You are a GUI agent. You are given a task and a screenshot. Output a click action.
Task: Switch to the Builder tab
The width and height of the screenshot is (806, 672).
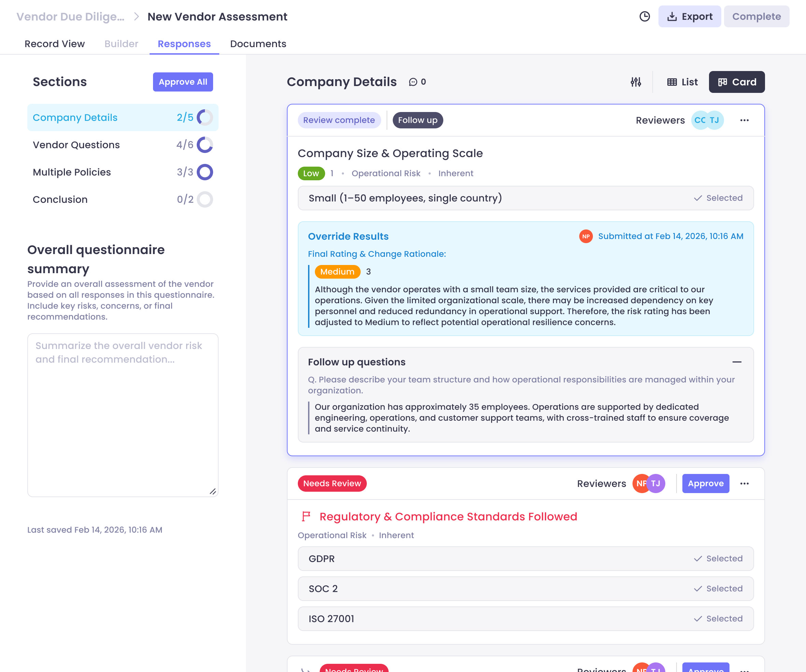[121, 44]
